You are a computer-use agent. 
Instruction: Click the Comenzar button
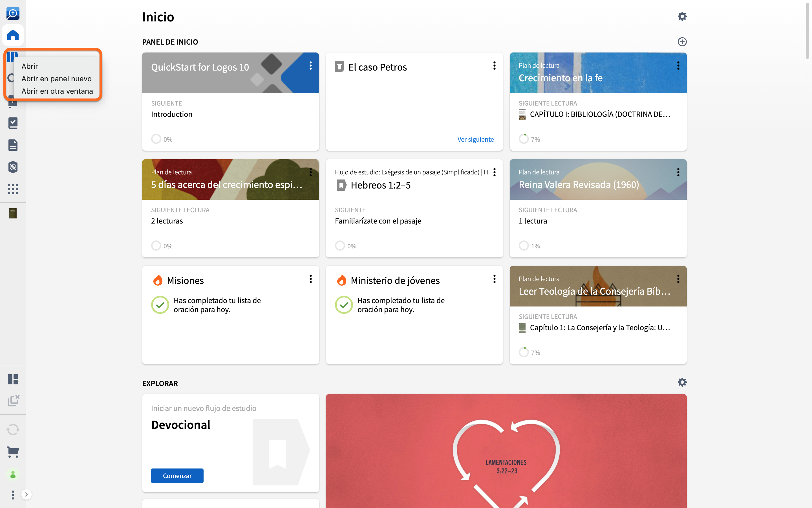[177, 476]
